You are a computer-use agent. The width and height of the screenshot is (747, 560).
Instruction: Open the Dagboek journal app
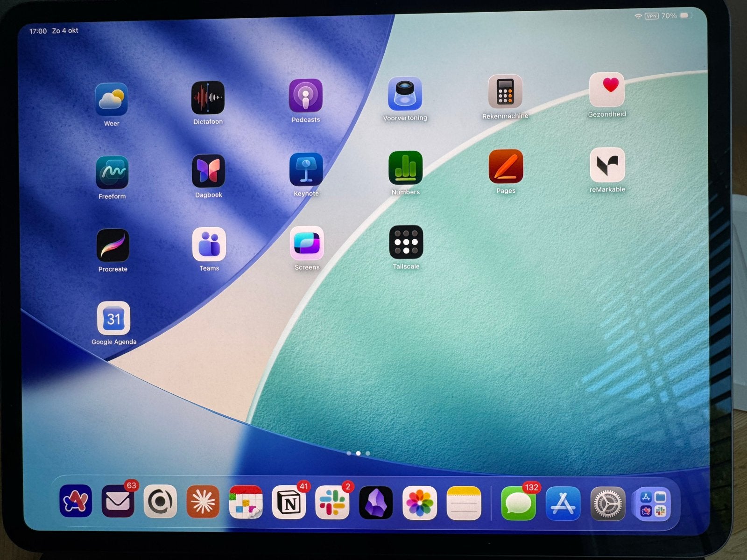[208, 171]
